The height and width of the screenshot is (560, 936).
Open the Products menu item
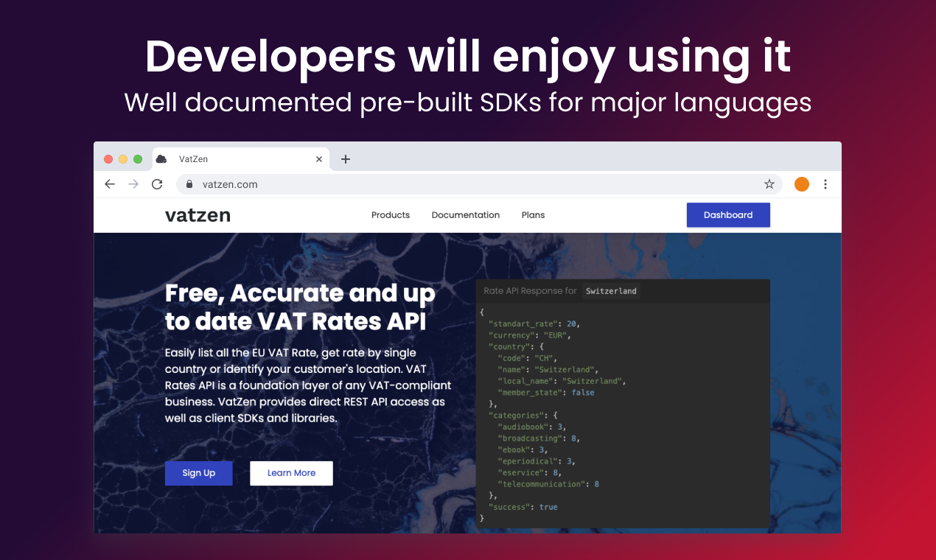391,215
